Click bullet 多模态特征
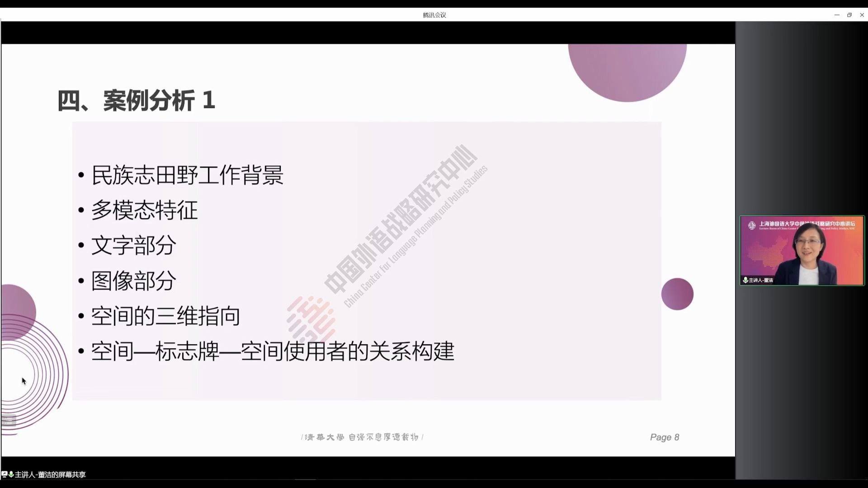 click(x=144, y=210)
